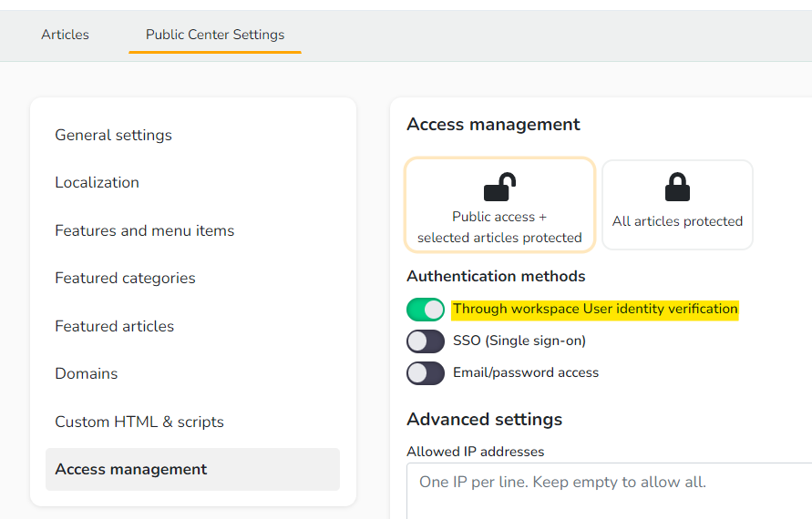Viewport: 812px width, 519px height.
Task: Turn on Email/password access toggle
Action: [x=426, y=373]
